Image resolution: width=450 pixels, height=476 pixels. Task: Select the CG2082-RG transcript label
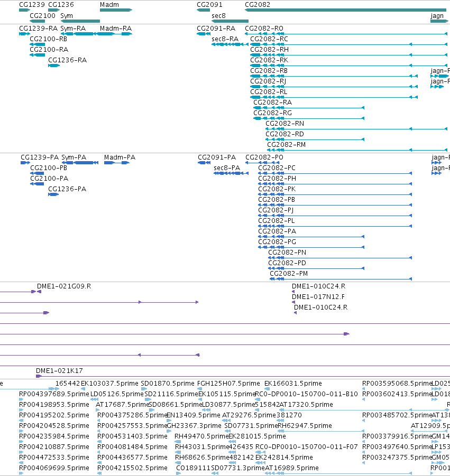(273, 113)
